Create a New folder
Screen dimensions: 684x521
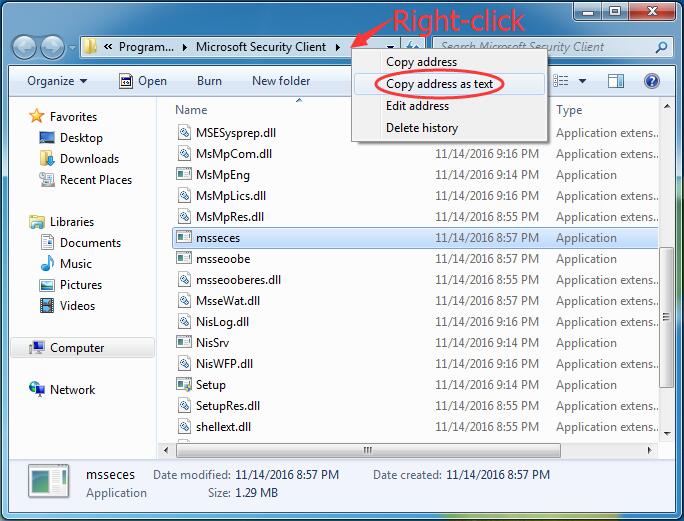[281, 81]
